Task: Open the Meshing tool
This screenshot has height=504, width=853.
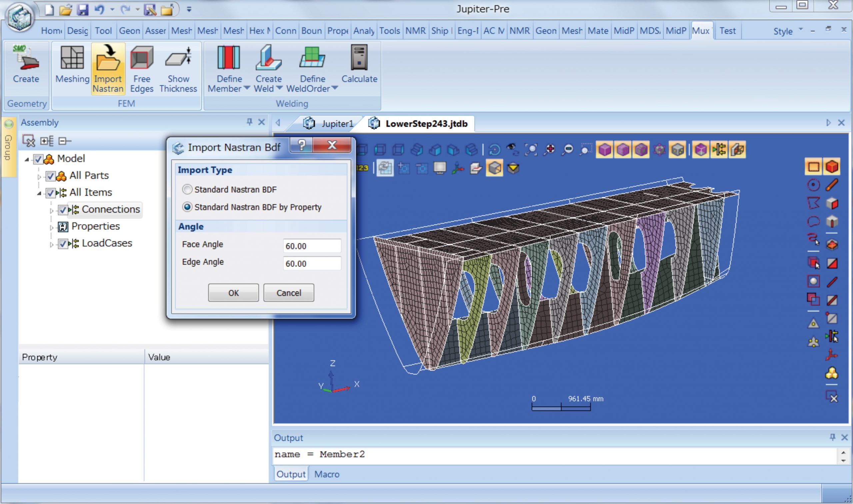Action: (72, 65)
